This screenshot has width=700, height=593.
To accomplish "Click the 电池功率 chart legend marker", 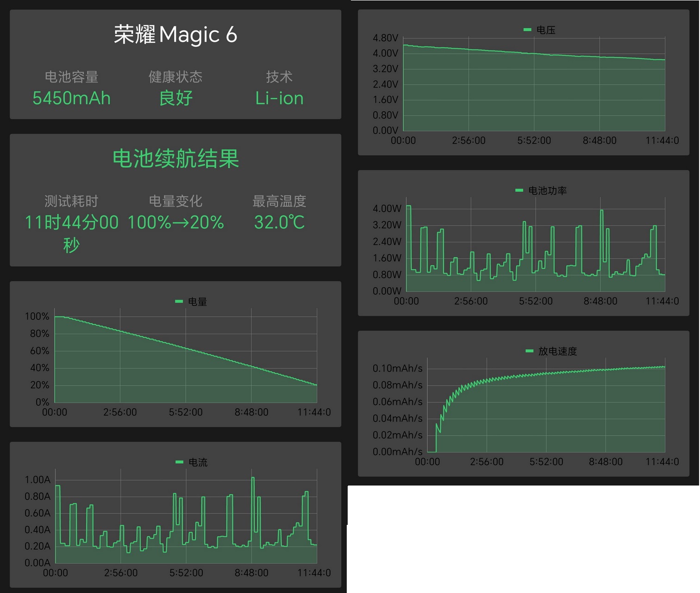I will tap(519, 190).
